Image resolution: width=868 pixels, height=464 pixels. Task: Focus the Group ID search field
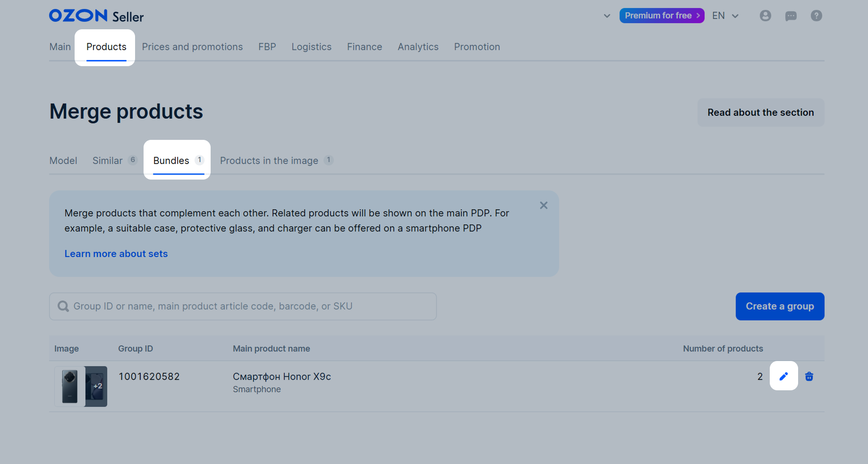[250, 306]
